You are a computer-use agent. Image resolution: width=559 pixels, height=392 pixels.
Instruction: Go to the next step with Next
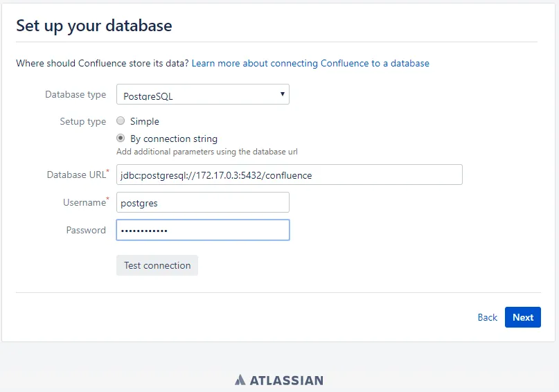coord(523,317)
